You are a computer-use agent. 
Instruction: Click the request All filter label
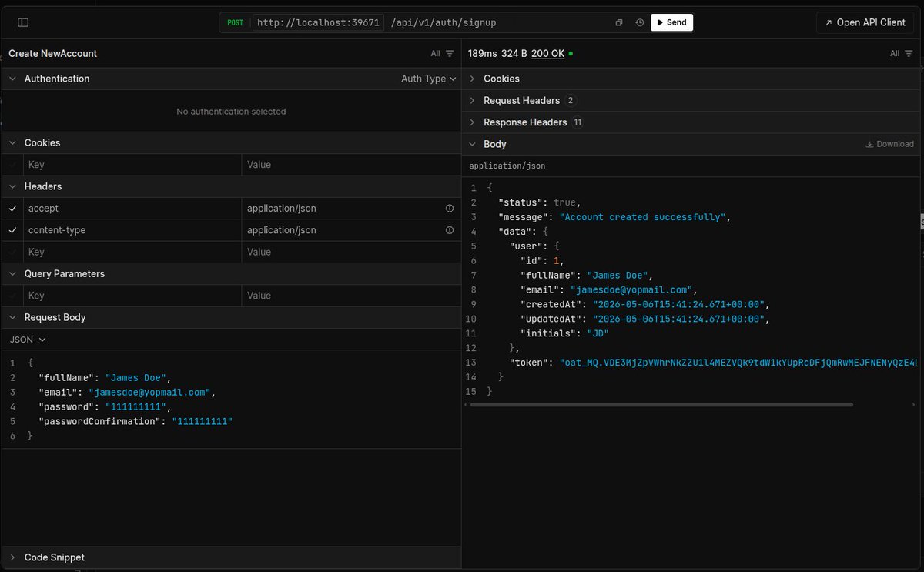(x=436, y=54)
